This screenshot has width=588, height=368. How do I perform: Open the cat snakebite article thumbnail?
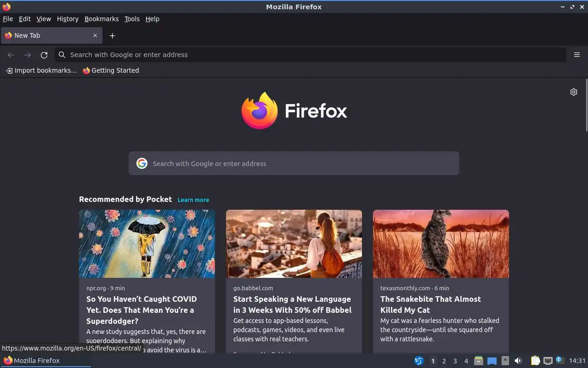tap(441, 244)
